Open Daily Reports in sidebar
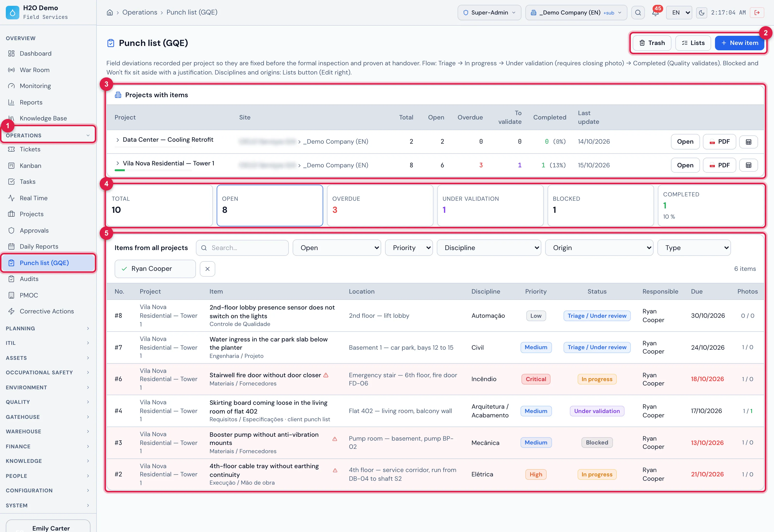Screen dimensions: 774x532 point(48,247)
